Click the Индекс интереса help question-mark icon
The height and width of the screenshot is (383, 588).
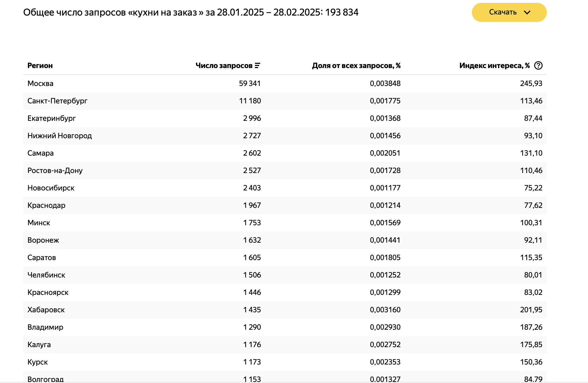(x=538, y=65)
